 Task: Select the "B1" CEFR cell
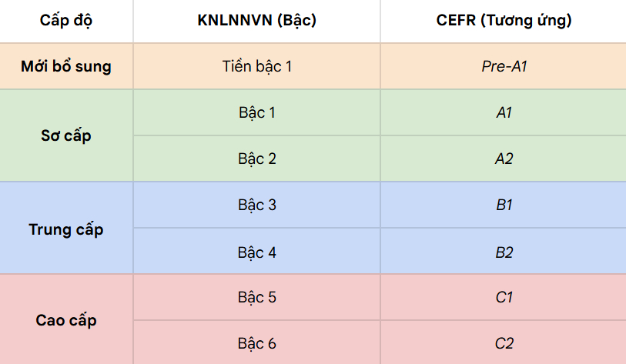coord(504,205)
